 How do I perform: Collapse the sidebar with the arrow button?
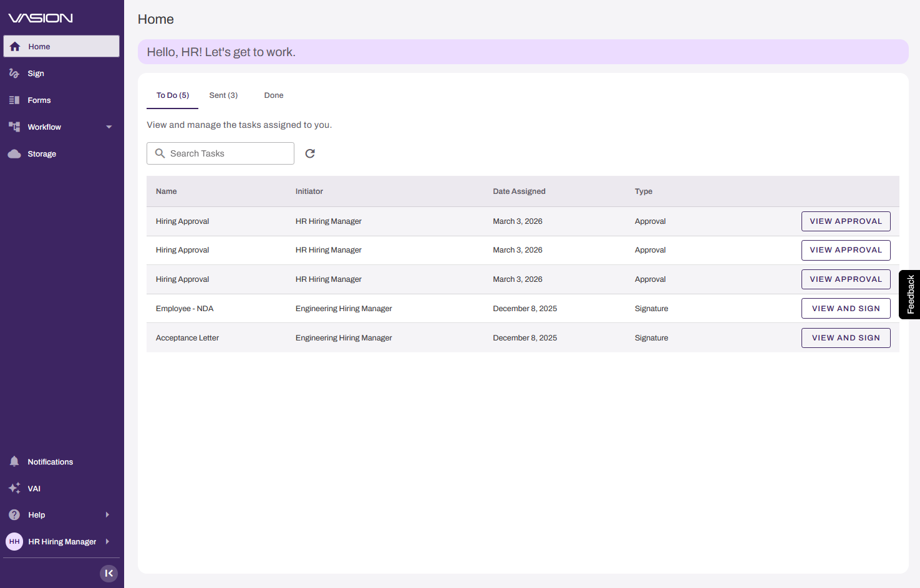(x=109, y=573)
